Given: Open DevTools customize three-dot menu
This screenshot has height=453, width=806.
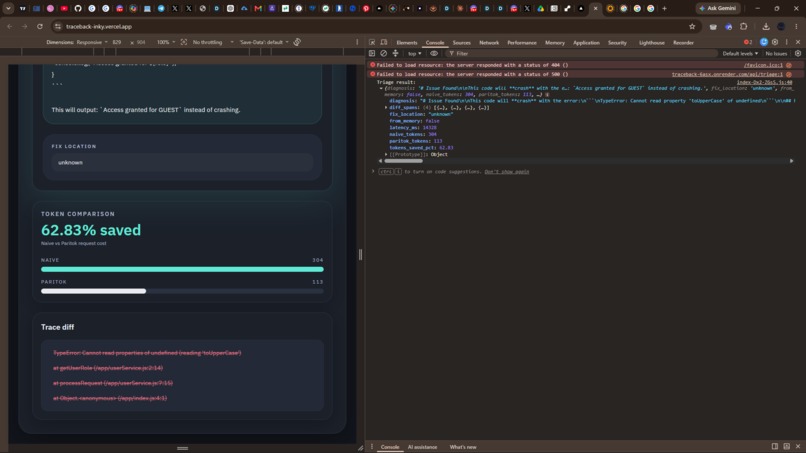Looking at the screenshot, I should 786,42.
